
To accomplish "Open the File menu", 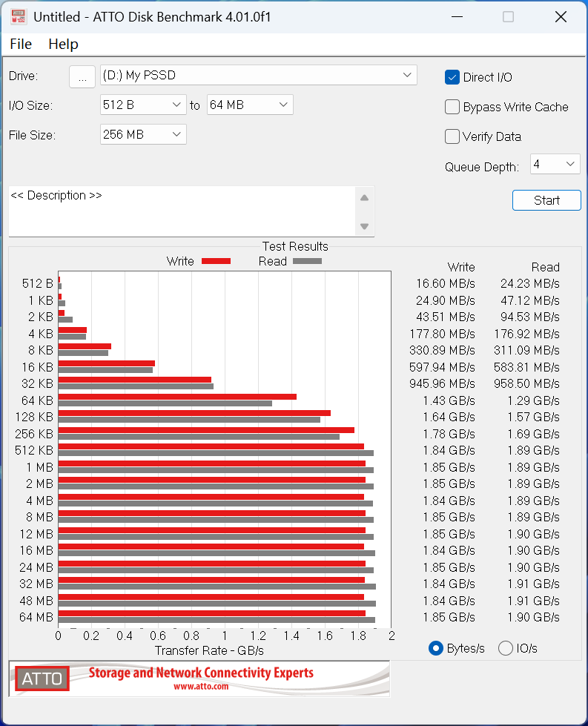I will tap(21, 44).
